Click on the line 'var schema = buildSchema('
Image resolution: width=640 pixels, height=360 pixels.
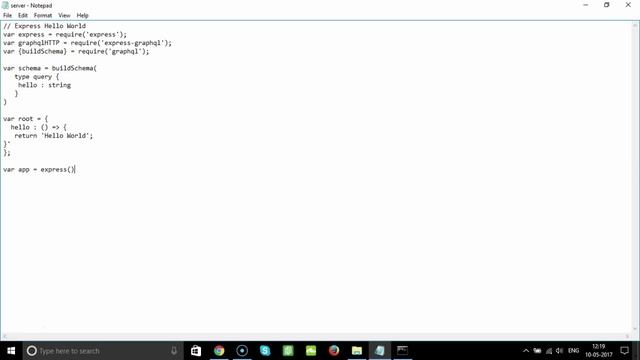(50, 68)
